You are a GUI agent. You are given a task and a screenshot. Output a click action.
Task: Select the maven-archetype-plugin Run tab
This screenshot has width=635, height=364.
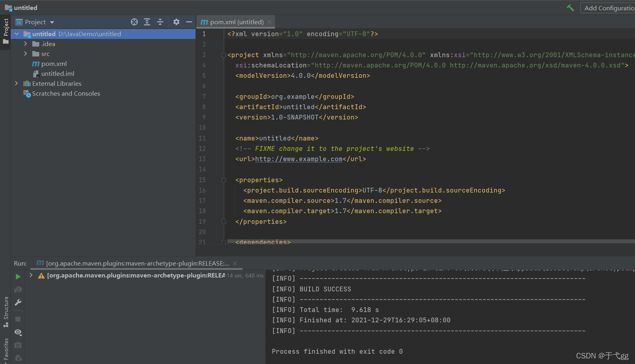(x=137, y=263)
